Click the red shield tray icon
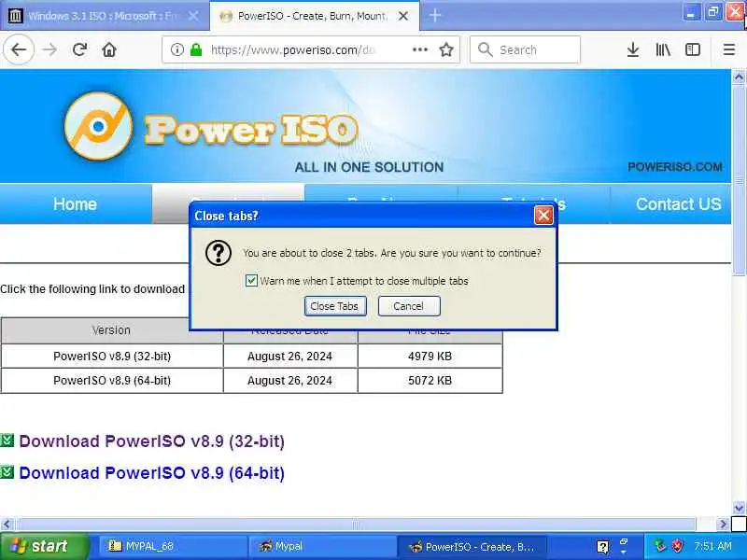This screenshot has width=747, height=560. (x=677, y=546)
